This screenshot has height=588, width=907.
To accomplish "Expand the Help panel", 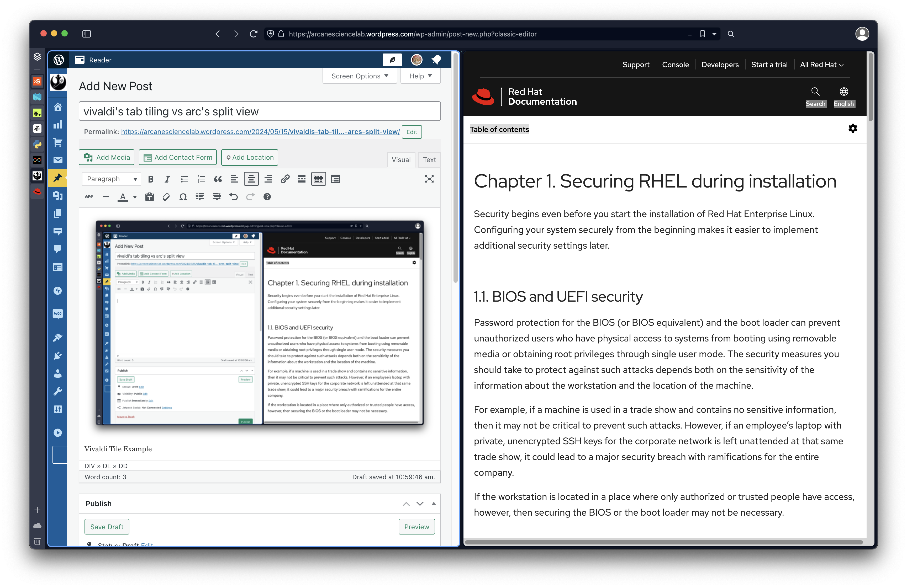I will pos(420,76).
